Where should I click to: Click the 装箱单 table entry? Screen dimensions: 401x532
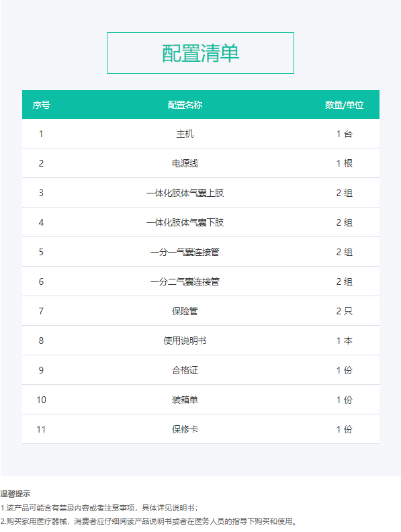tap(185, 400)
